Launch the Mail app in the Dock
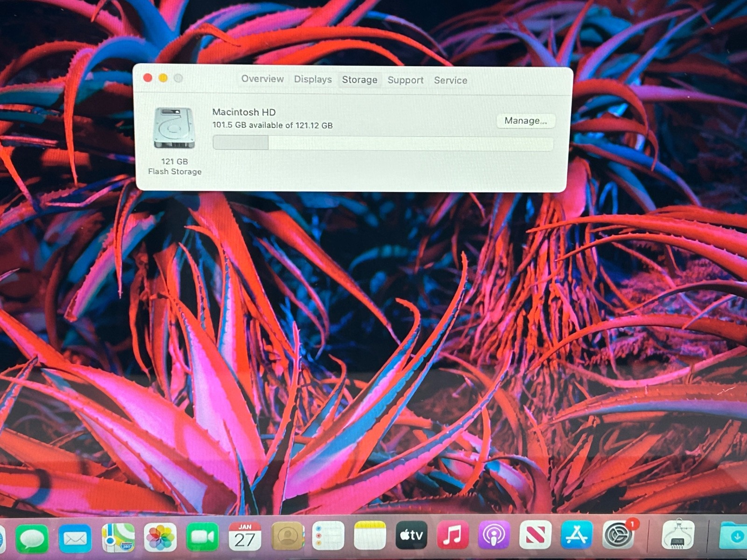This screenshot has width=747, height=560. pyautogui.click(x=75, y=539)
